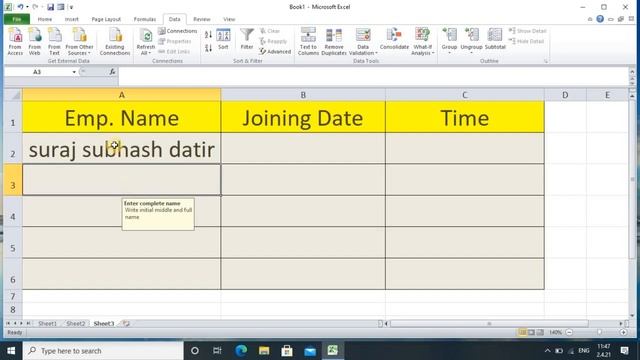
Task: Switch to Sheet2 tab
Action: [76, 324]
